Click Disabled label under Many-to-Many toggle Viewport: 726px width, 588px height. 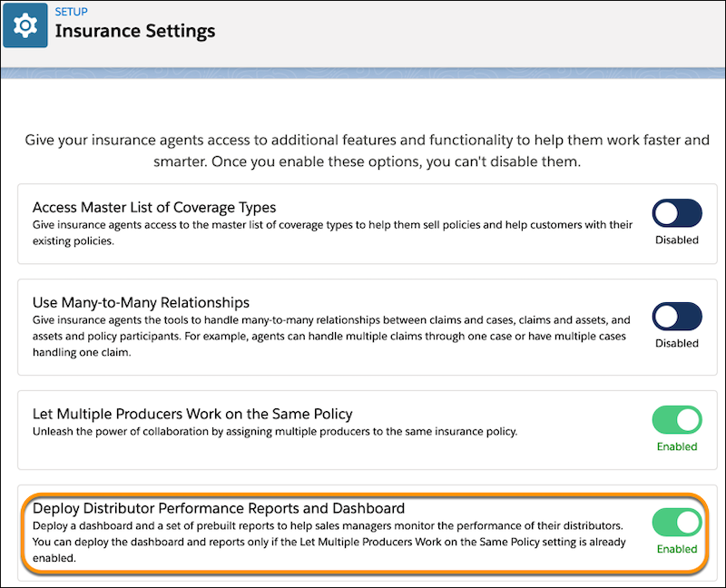(x=677, y=343)
